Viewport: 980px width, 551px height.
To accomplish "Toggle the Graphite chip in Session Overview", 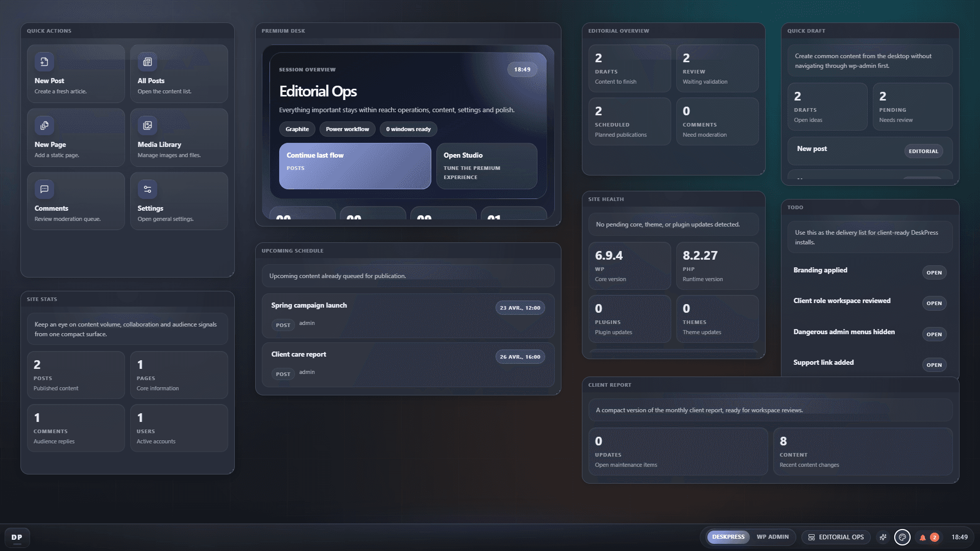I will pyautogui.click(x=297, y=129).
